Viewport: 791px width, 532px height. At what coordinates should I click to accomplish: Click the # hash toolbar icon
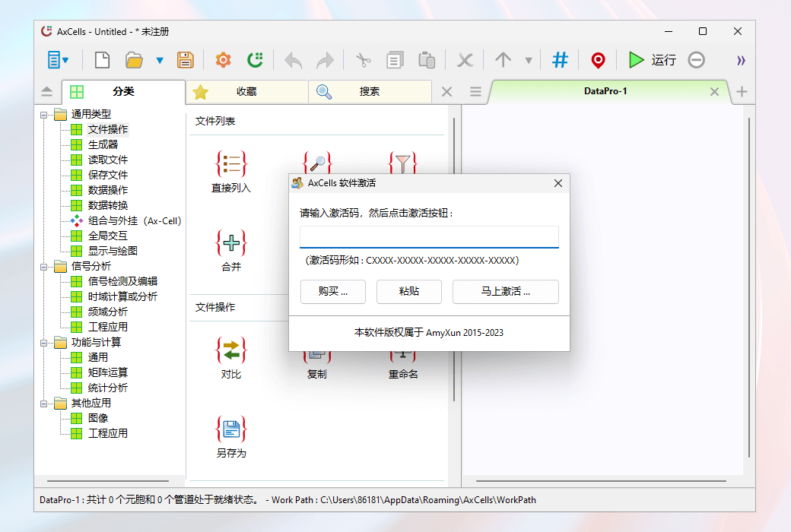[x=560, y=60]
